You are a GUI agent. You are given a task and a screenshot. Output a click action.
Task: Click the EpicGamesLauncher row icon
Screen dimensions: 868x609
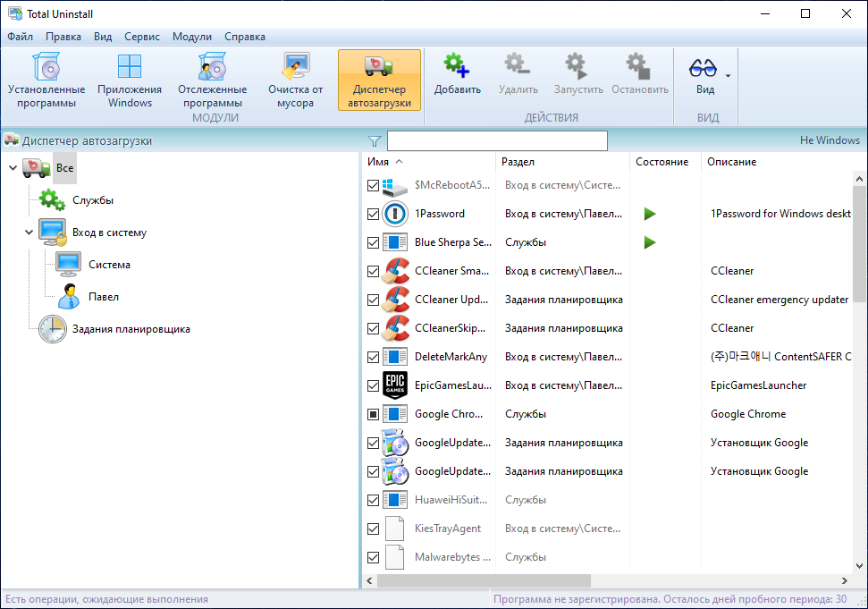pos(395,385)
